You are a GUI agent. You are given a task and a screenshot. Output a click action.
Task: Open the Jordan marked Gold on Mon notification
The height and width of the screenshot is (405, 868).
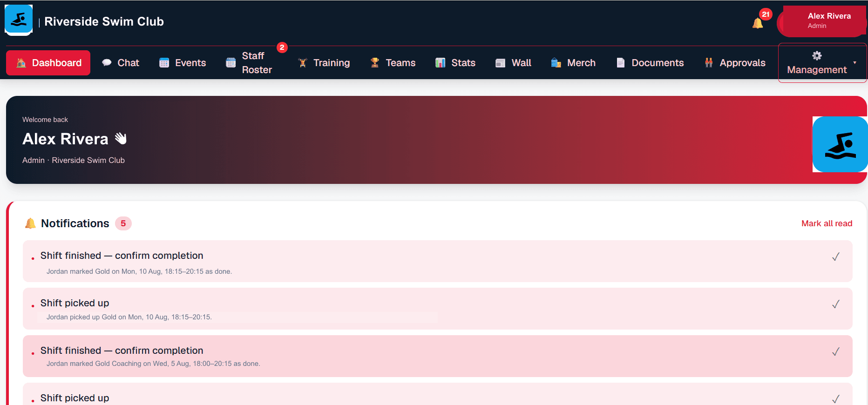tap(438, 261)
